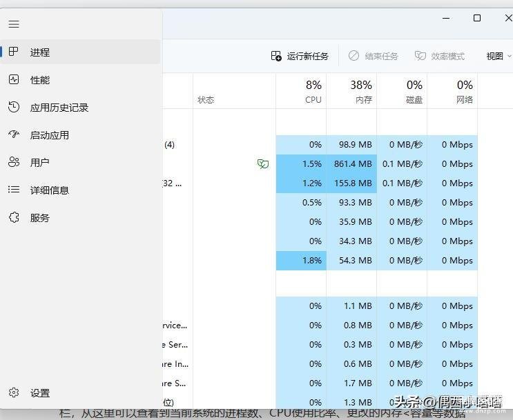Click 运行新任务 button
This screenshot has width=513, height=420.
[x=300, y=57]
